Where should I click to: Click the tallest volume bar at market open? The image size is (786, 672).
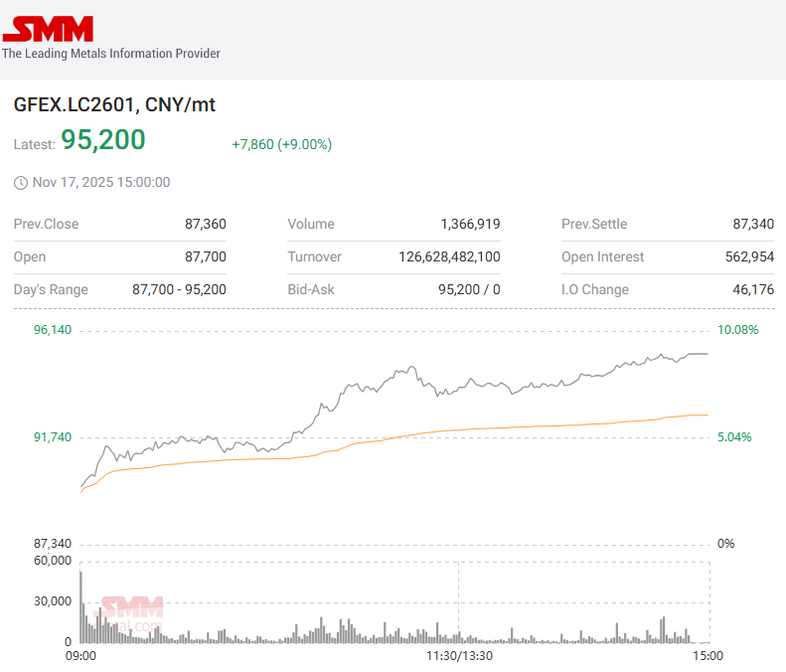point(80,606)
